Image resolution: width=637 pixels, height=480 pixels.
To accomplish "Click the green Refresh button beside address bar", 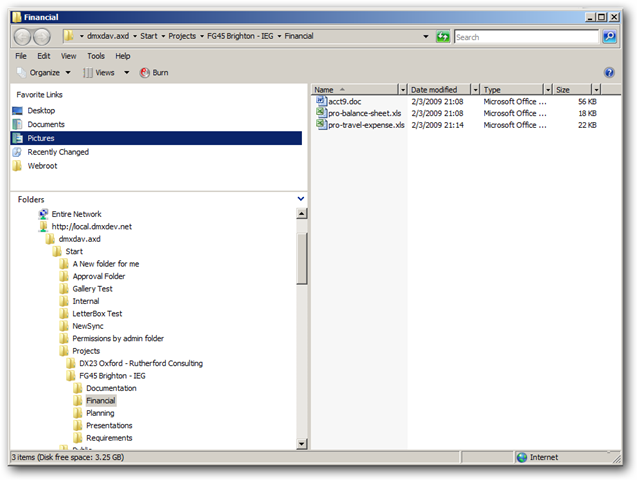I will point(442,37).
